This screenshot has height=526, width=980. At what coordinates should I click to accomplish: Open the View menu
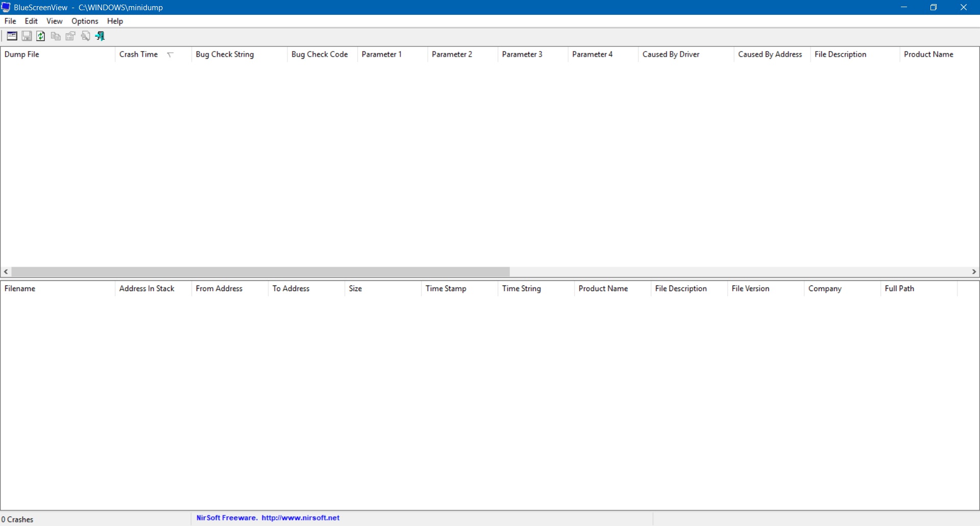(x=54, y=21)
